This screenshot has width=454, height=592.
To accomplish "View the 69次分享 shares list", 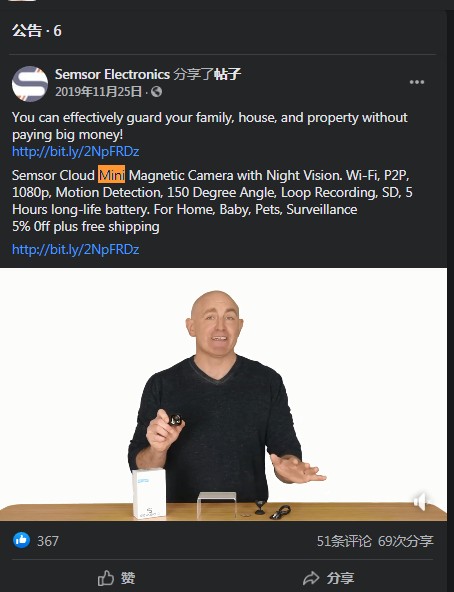I will pyautogui.click(x=406, y=541).
